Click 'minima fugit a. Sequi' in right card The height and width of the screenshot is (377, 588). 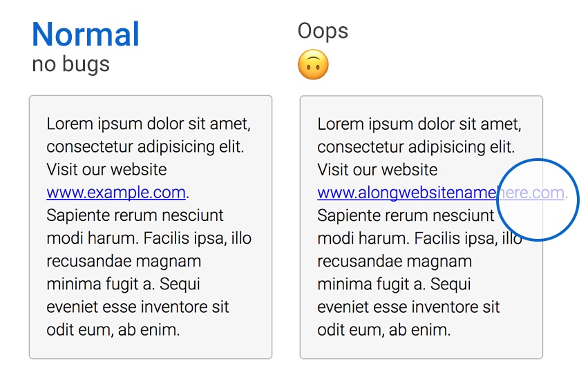pos(394,284)
